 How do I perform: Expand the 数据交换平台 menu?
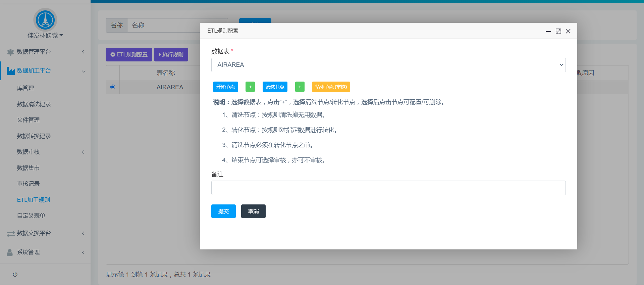tap(45, 233)
